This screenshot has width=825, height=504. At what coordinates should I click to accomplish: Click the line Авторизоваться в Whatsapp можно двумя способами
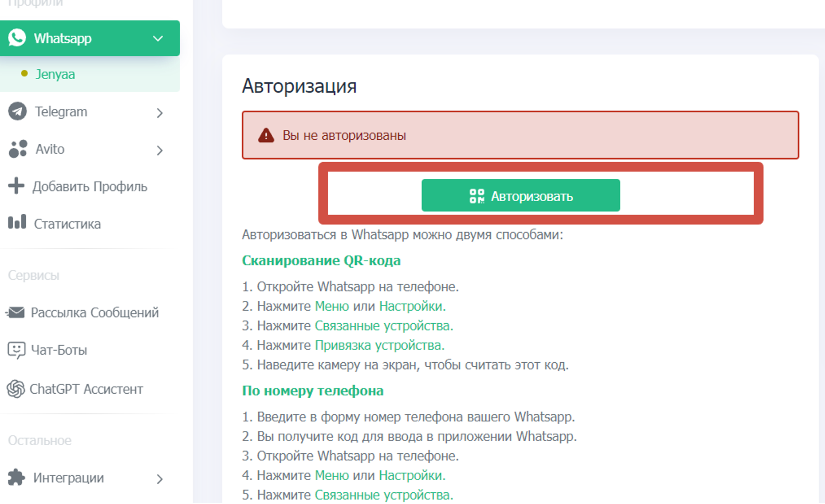click(x=402, y=234)
